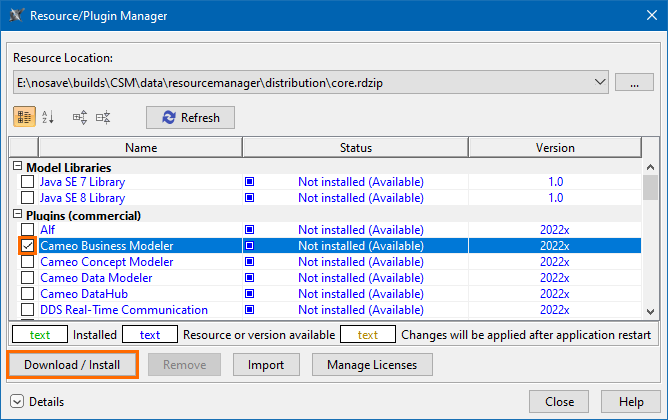Viewport: 668px width, 420px height.
Task: Uncheck the Cameo Business Modeler checkbox
Action: coord(27,246)
